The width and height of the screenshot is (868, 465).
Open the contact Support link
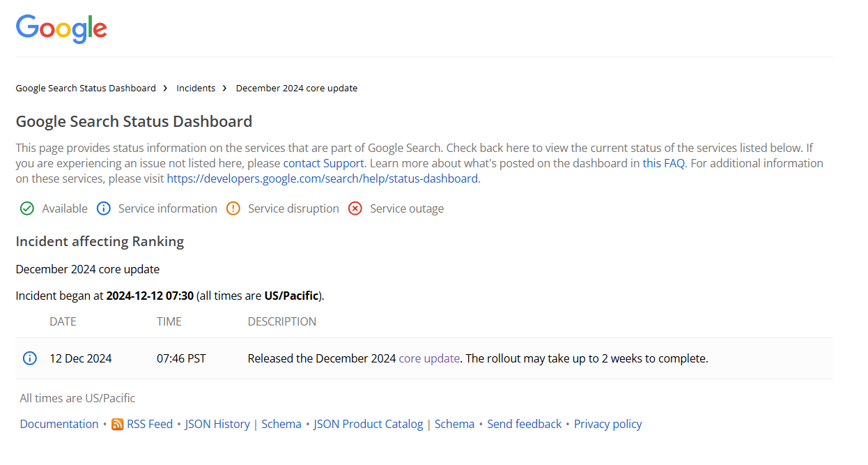pyautogui.click(x=323, y=163)
